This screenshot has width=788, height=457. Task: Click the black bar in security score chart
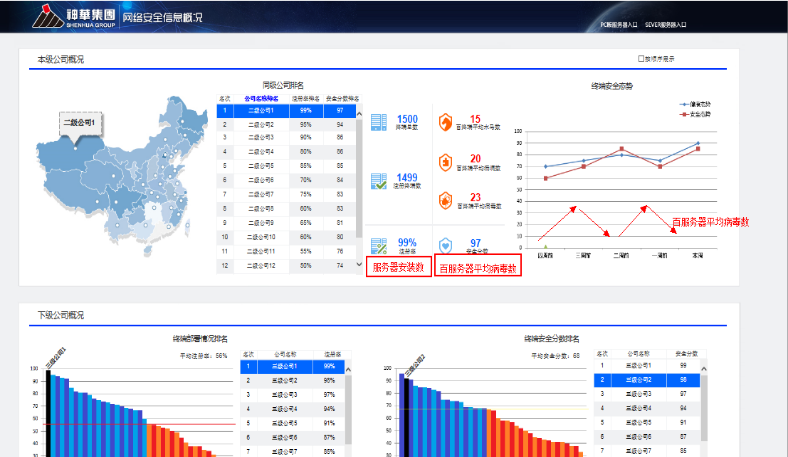[407, 417]
